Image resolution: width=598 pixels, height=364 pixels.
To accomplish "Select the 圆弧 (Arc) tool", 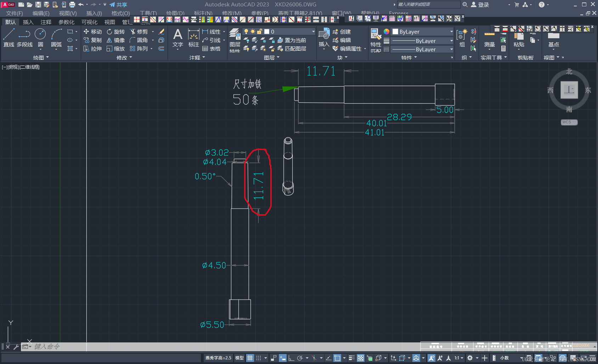I will [x=56, y=38].
